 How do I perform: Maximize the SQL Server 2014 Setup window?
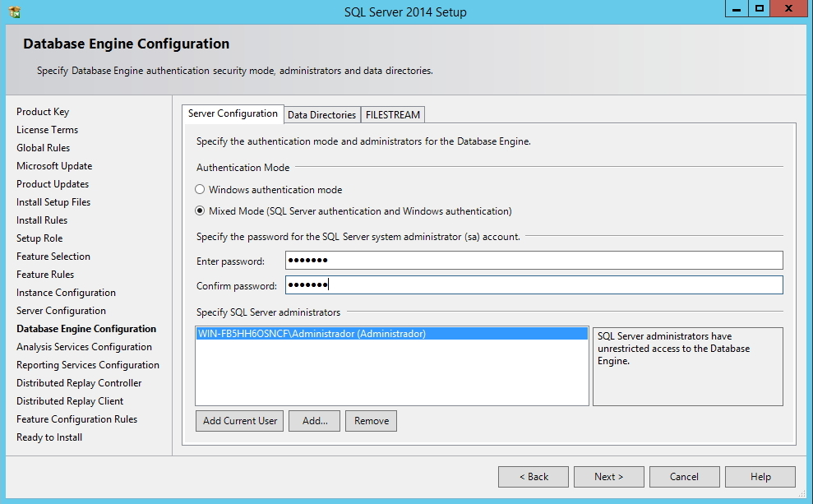tap(759, 9)
